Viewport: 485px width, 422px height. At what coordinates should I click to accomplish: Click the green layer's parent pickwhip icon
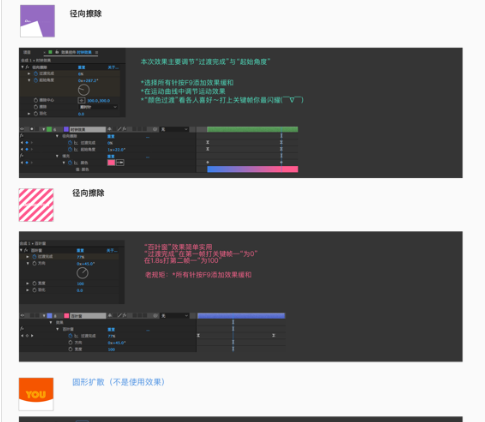[x=155, y=129]
